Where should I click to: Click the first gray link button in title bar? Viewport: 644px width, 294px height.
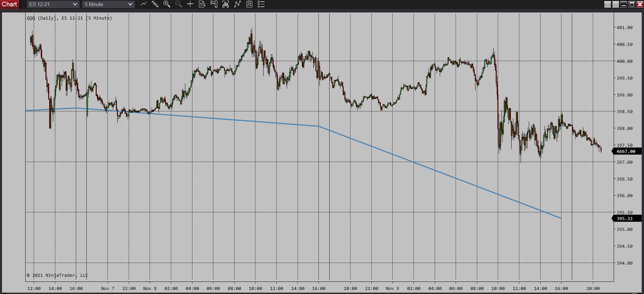tap(608, 4)
